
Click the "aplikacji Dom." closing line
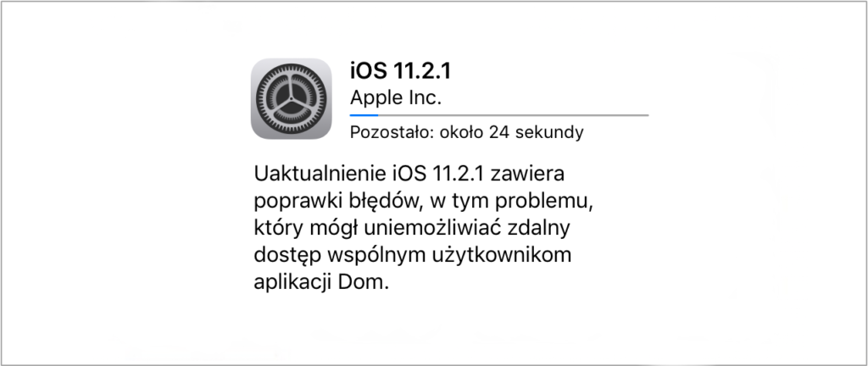coord(321,282)
